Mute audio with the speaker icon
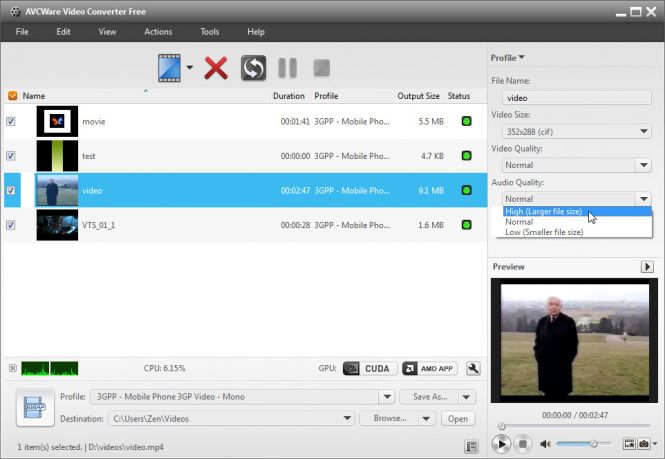This screenshot has height=459, width=665. [x=545, y=443]
